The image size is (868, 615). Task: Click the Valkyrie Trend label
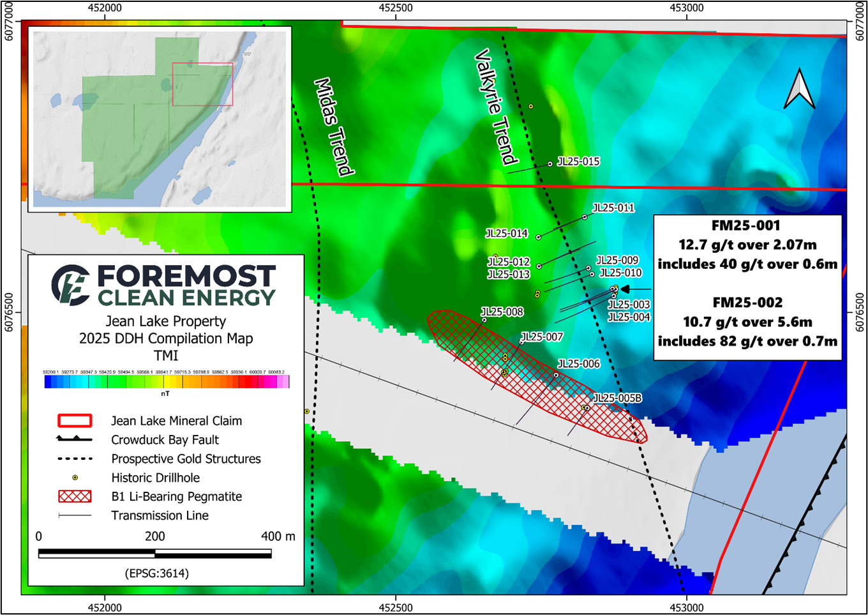click(495, 107)
